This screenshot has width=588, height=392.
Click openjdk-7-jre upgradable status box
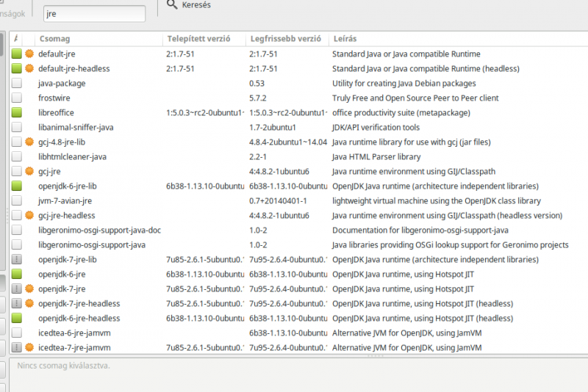pyautogui.click(x=16, y=288)
